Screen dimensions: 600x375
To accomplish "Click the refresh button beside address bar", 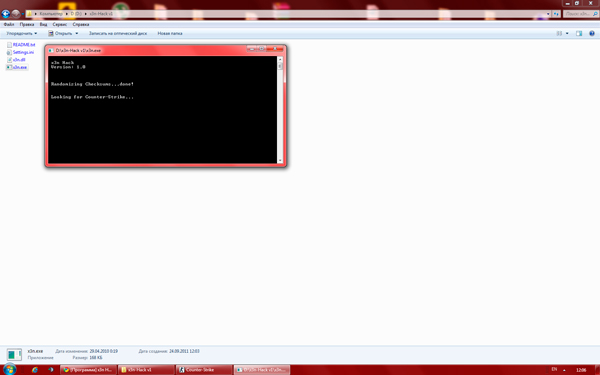I will point(556,14).
